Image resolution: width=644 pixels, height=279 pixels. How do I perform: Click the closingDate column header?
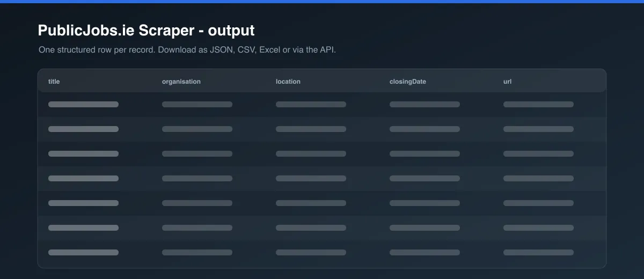click(x=408, y=82)
